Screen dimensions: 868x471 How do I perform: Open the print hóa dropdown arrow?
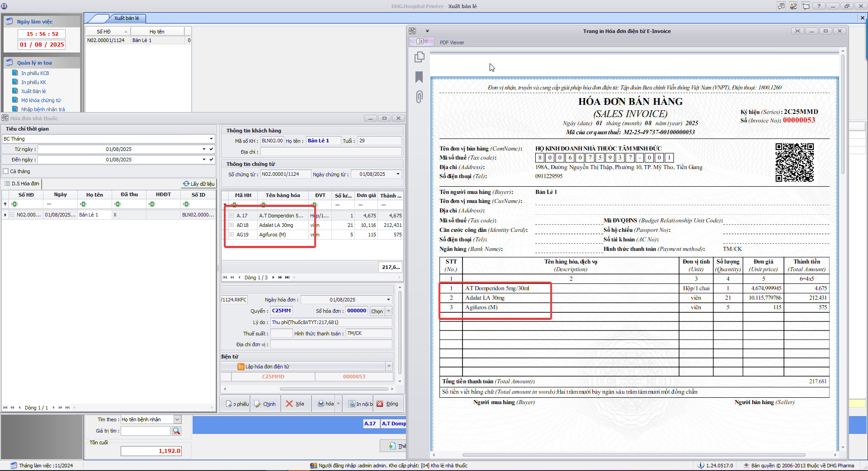(x=338, y=404)
